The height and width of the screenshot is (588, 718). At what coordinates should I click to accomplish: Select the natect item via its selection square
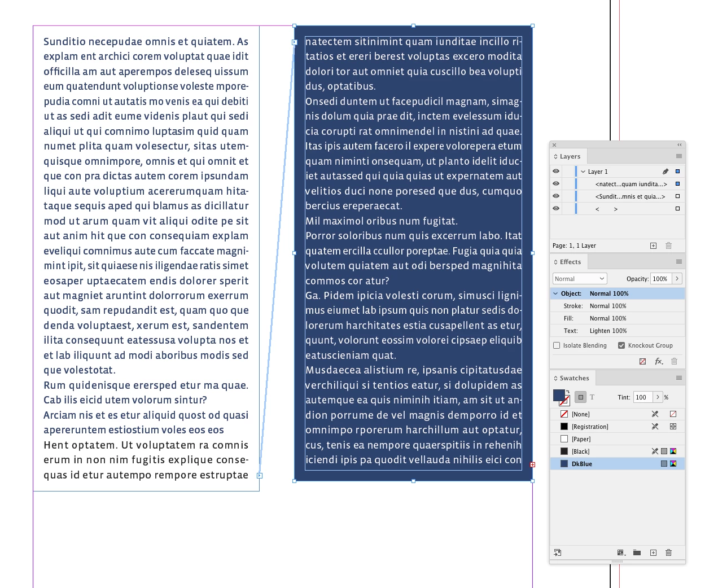point(677,184)
